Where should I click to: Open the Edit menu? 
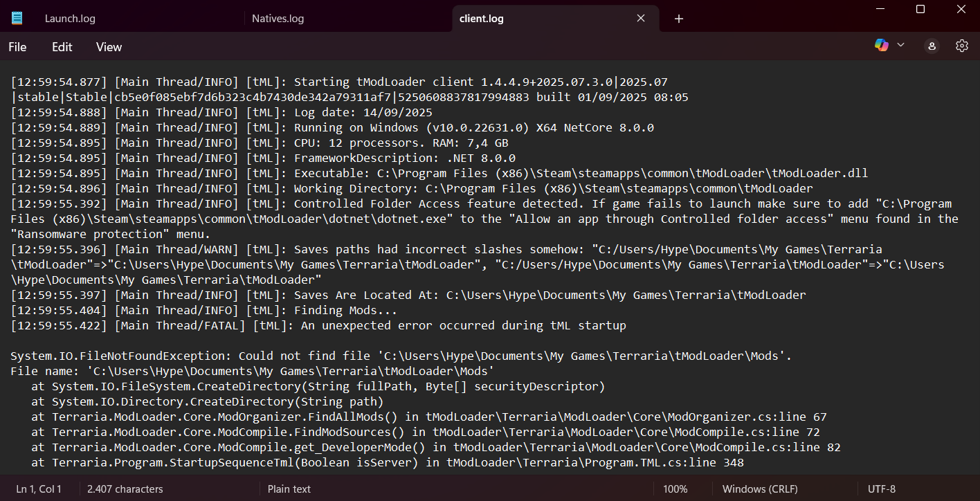62,47
